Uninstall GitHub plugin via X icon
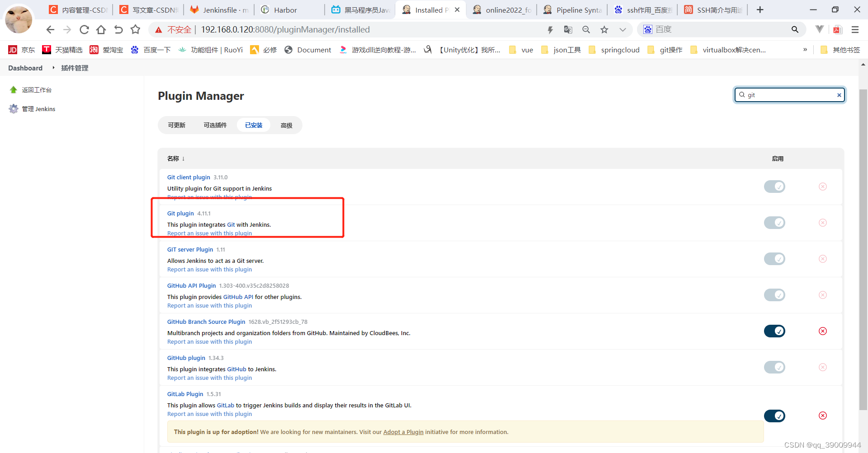 pos(823,367)
